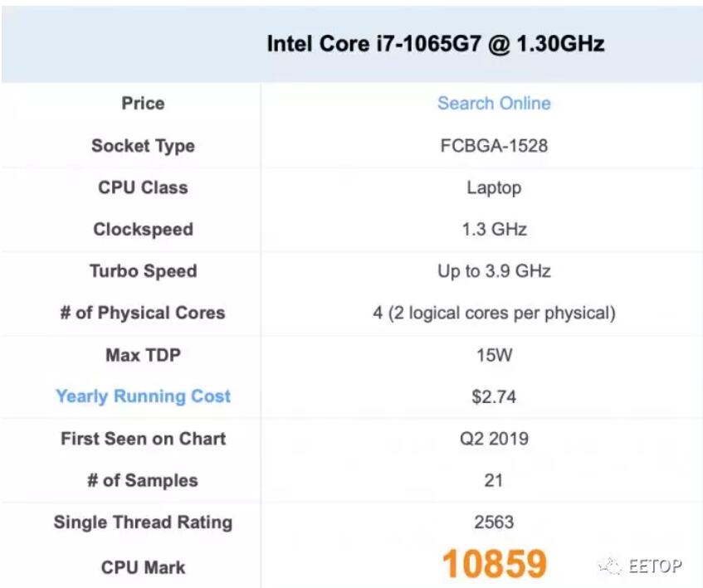Click the 2563 single thread rating value

click(x=494, y=522)
